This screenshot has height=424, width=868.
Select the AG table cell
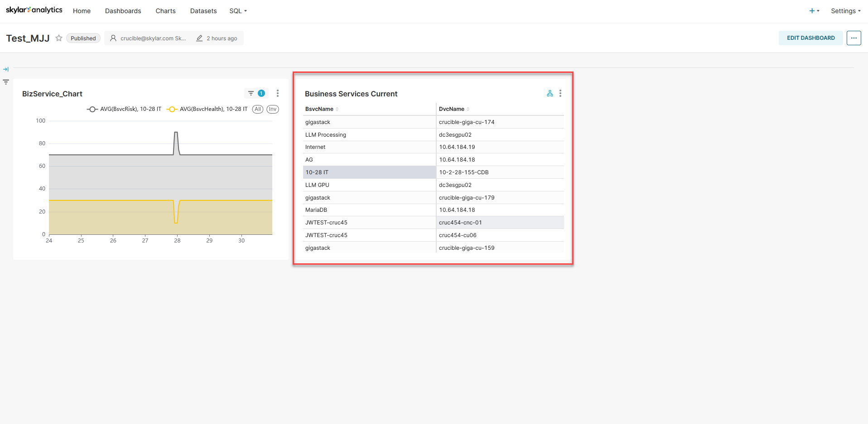click(369, 160)
